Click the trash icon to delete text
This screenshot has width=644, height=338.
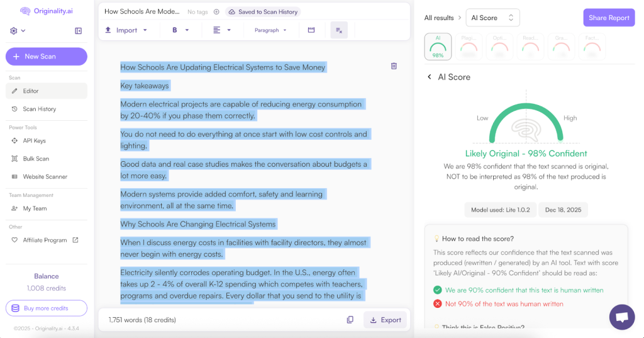pos(394,66)
